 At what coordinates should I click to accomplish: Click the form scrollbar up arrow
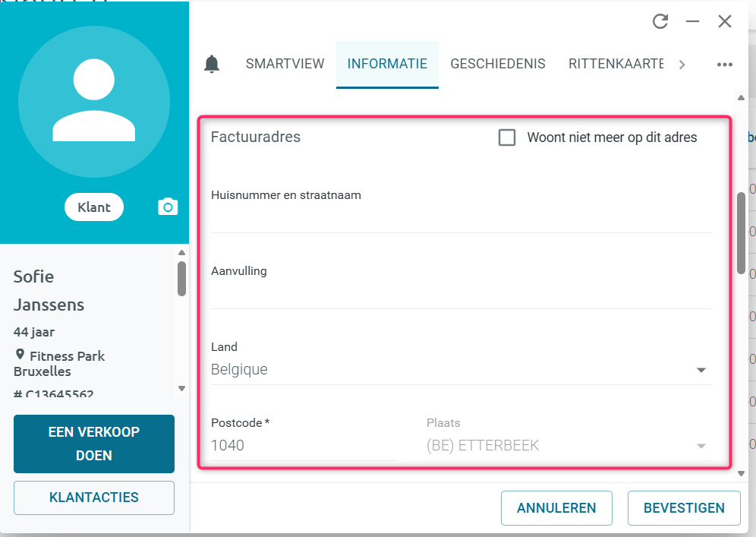coord(741,98)
